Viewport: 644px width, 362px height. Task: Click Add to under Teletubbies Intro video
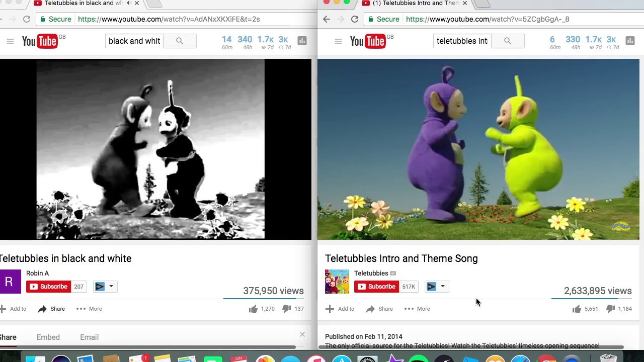click(x=340, y=309)
